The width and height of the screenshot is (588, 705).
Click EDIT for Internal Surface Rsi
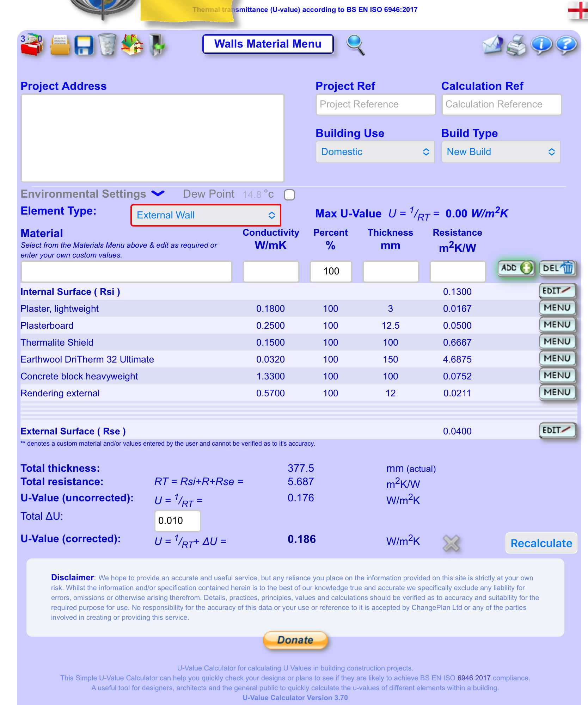(557, 291)
